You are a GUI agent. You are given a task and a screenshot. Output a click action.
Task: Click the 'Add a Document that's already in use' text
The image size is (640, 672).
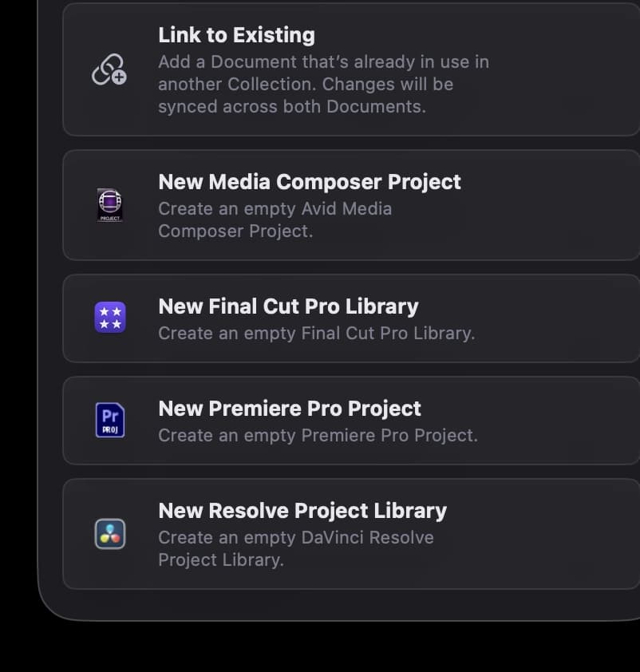tap(323, 61)
